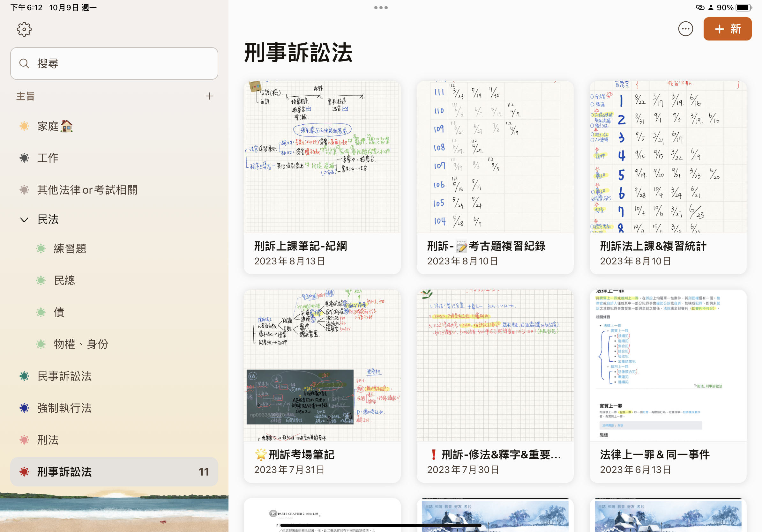Viewport: 762px width, 532px height.
Task: Click the orange sun icon beside 家庭
Action: pyautogui.click(x=24, y=126)
